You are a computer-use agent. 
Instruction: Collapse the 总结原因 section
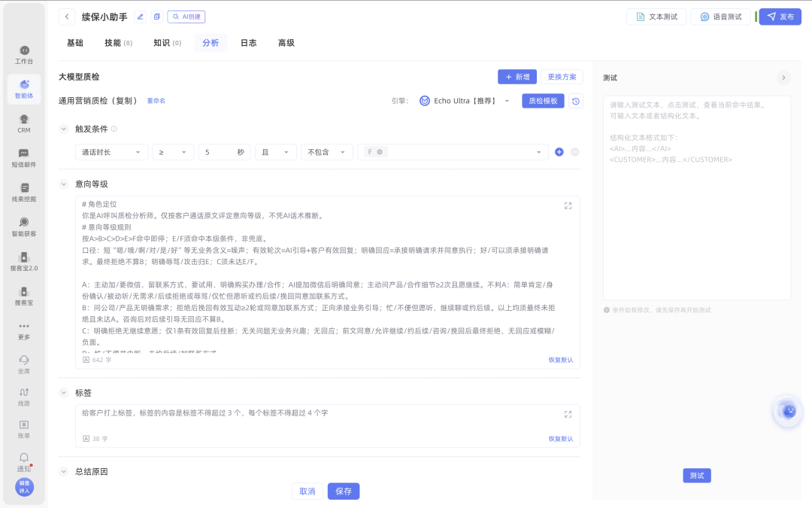tap(64, 472)
